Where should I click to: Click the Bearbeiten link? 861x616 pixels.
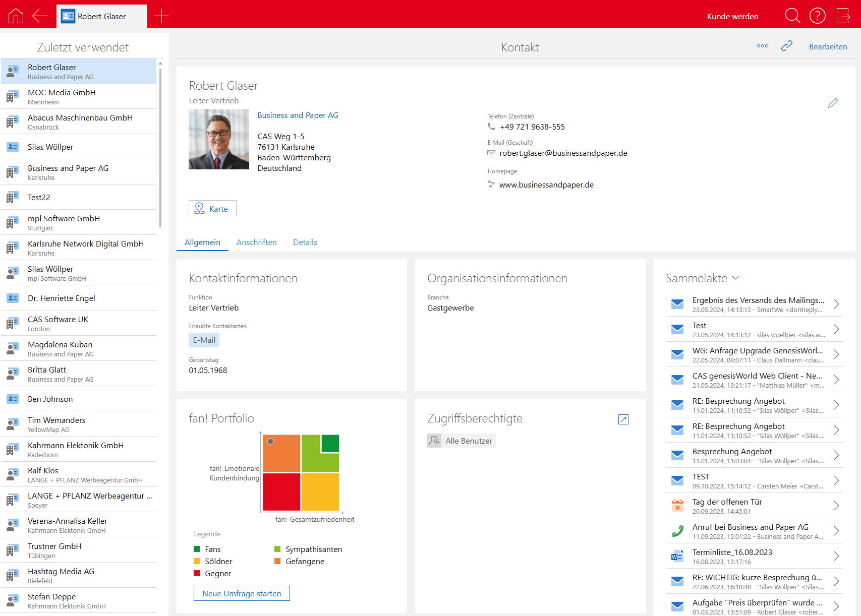click(828, 46)
